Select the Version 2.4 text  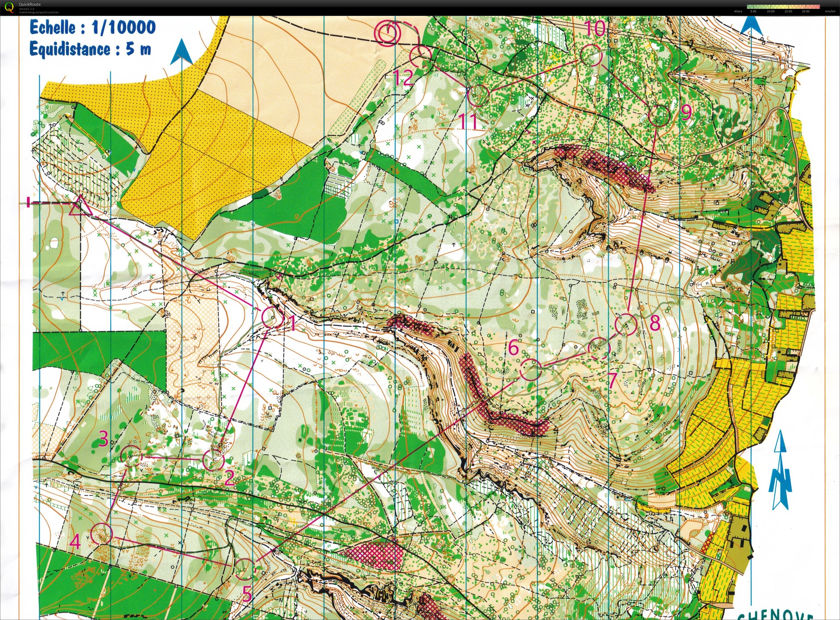click(x=26, y=9)
